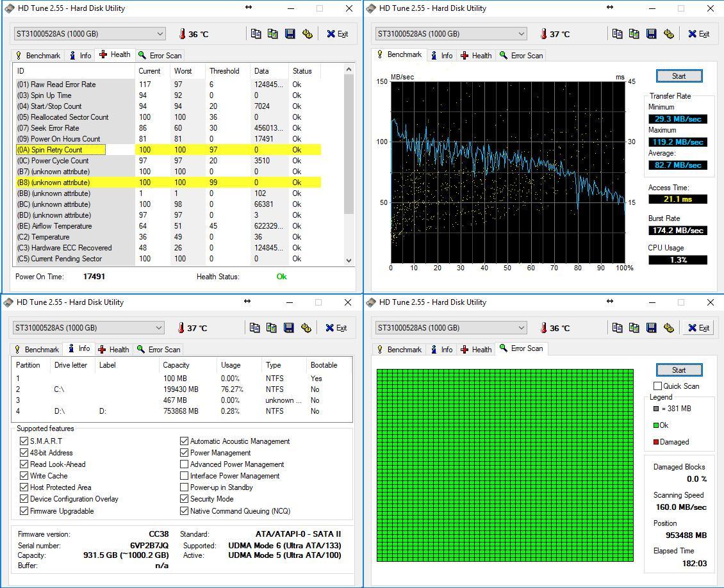Click copy info icon in Info window toolbar

(254, 328)
